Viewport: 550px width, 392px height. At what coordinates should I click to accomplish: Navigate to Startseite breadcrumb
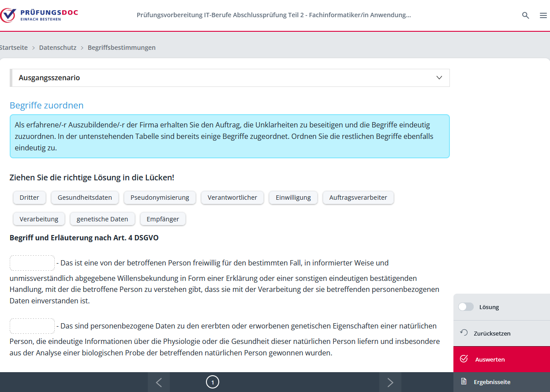[13, 48]
